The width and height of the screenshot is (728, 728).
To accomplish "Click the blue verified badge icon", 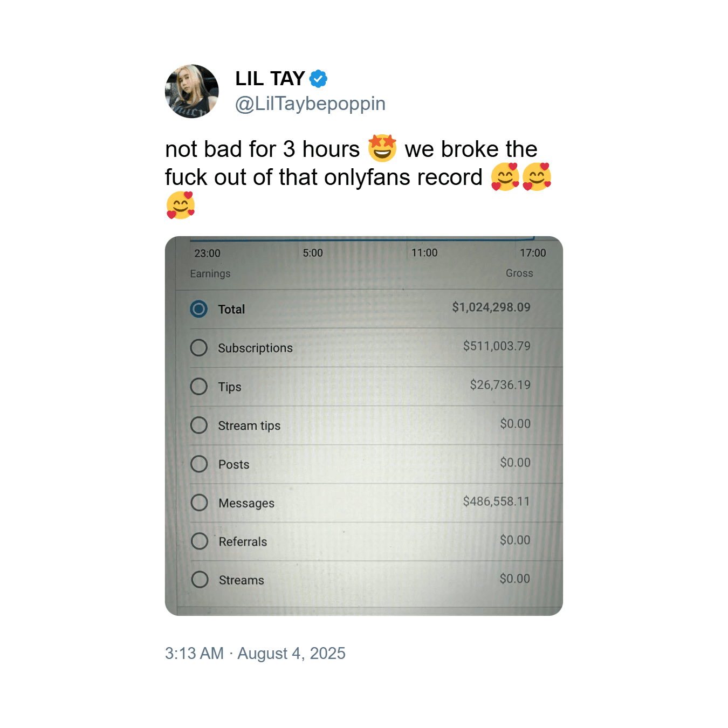I will coord(318,79).
